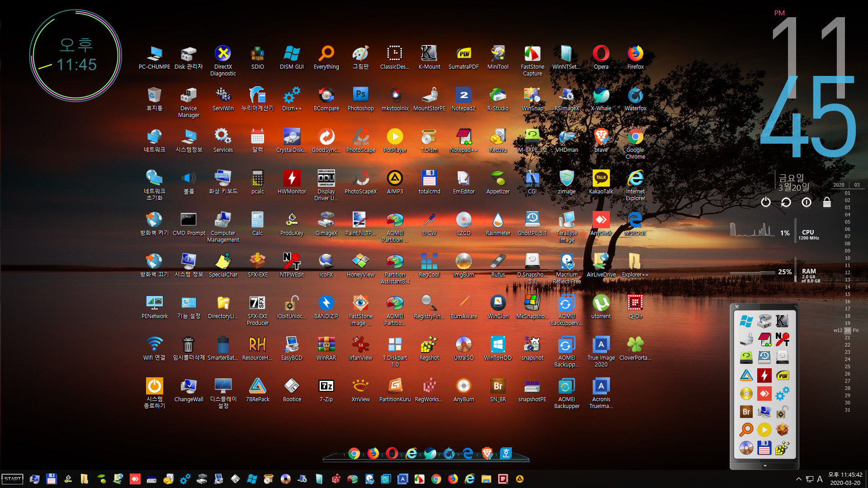Viewport: 868px width, 488px height.
Task: Open Chrome from the center dock
Action: click(354, 453)
